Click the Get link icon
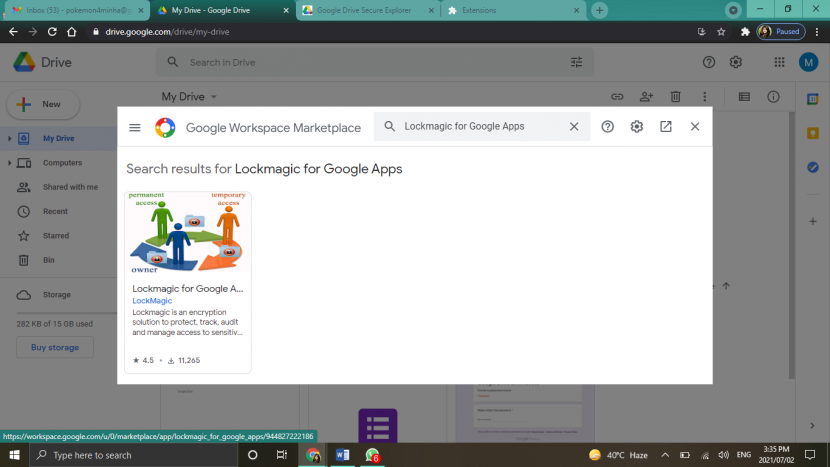 (617, 97)
